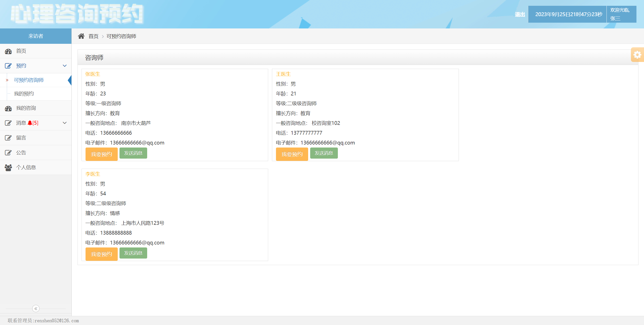Click the home icon in breadcrumb
This screenshot has width=644, height=325.
[x=81, y=36]
